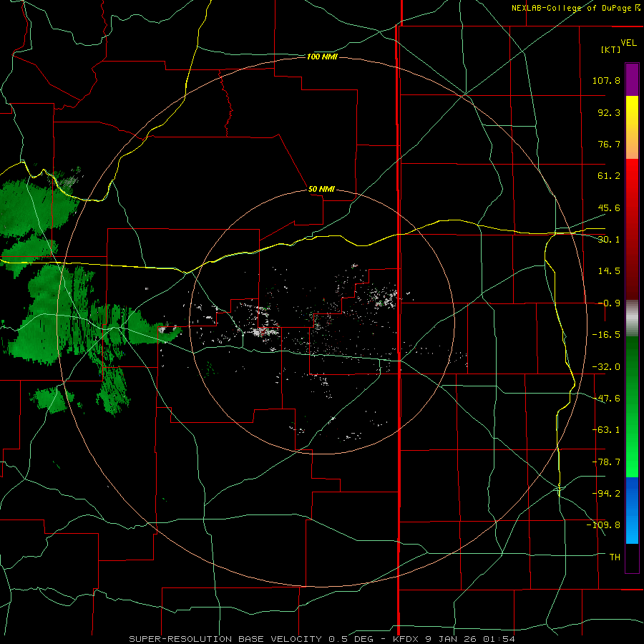The image size is (644, 644).
Task: Click the 14.5 scale value
Action: click(609, 271)
